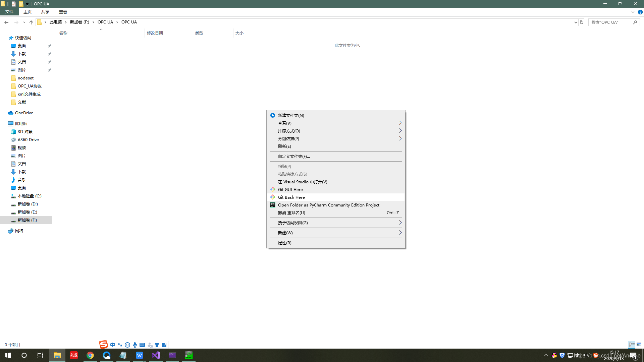Open the Sogou emoji face icon
This screenshot has height=362, width=644.
[127, 345]
